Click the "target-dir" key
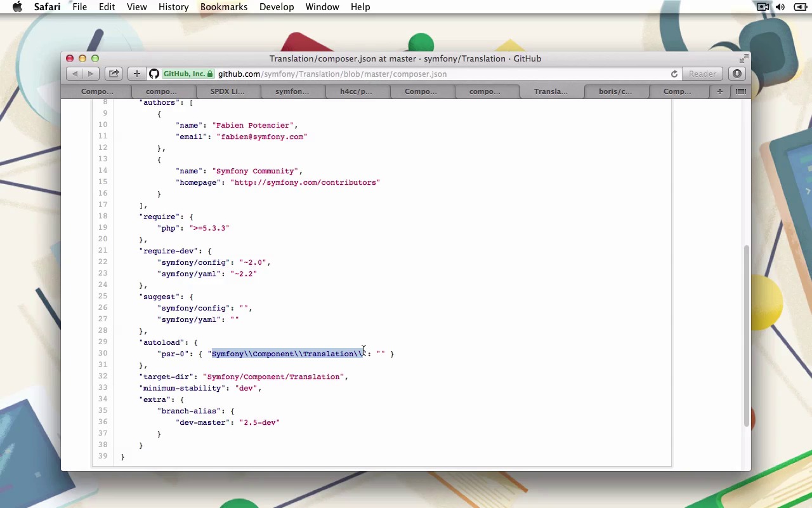 [166, 377]
